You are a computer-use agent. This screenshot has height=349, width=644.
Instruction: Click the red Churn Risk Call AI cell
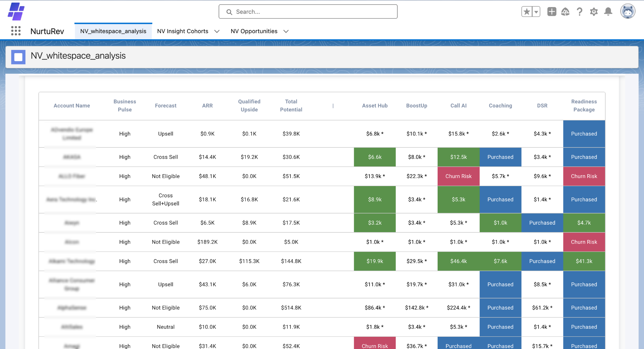point(458,176)
